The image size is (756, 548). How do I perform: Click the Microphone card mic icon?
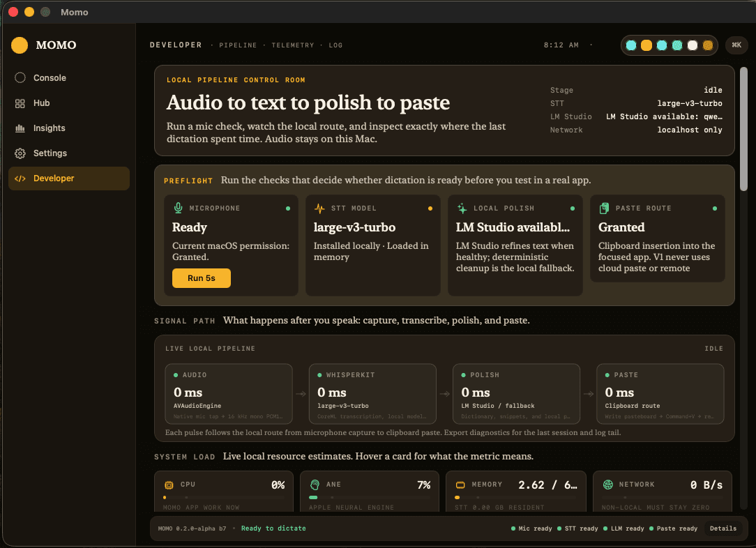point(178,208)
